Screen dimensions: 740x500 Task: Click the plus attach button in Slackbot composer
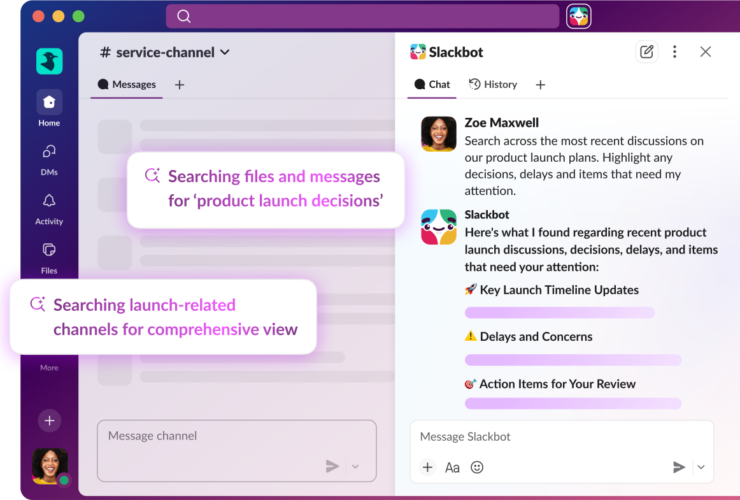coord(427,467)
